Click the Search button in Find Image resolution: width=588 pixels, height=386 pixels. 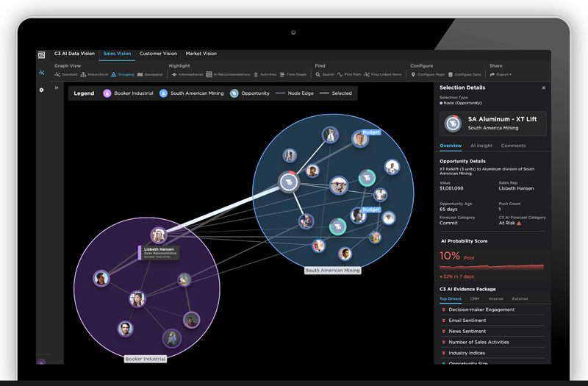pyautogui.click(x=325, y=74)
